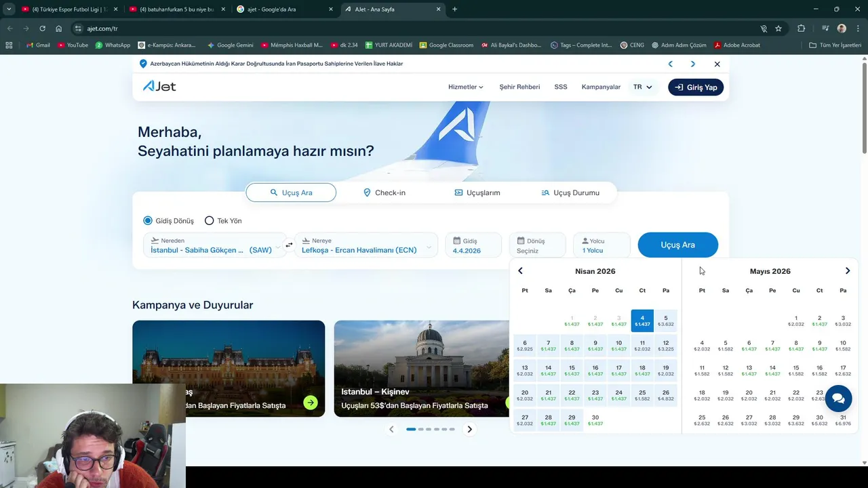Open the e-Kampüs: Ankara bookmark
Image resolution: width=868 pixels, height=488 pixels.
pyautogui.click(x=166, y=45)
